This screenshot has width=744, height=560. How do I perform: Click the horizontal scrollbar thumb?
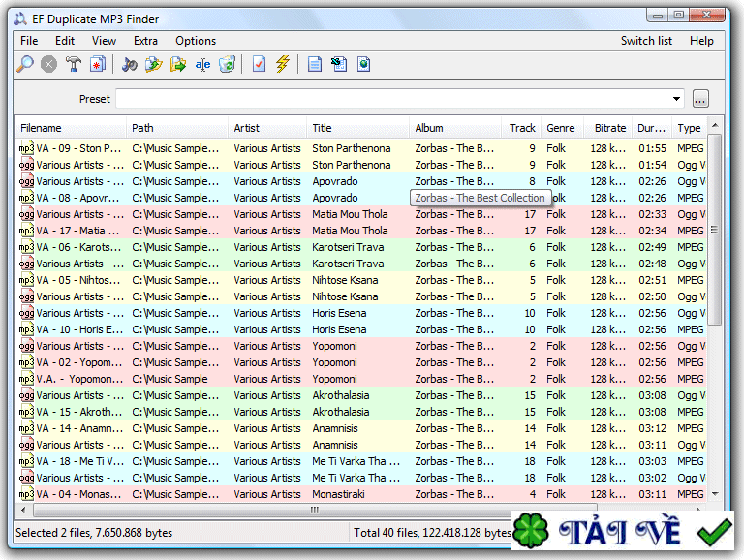(313, 510)
